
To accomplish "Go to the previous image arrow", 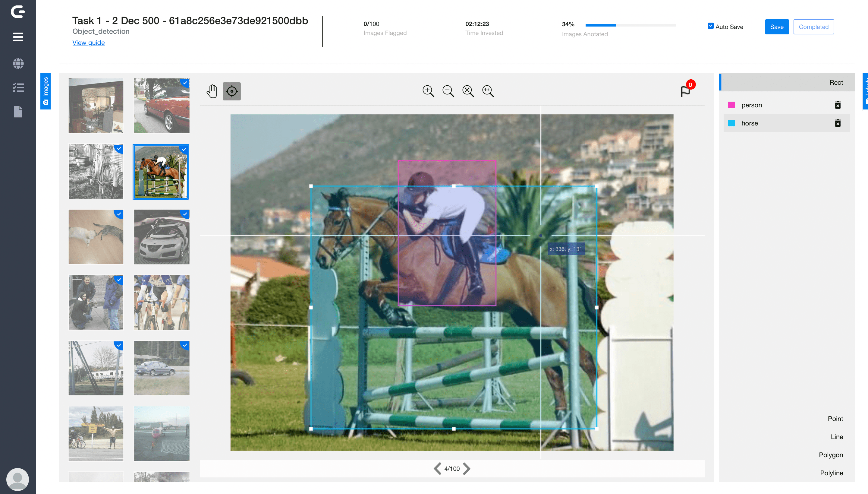I will pyautogui.click(x=437, y=469).
